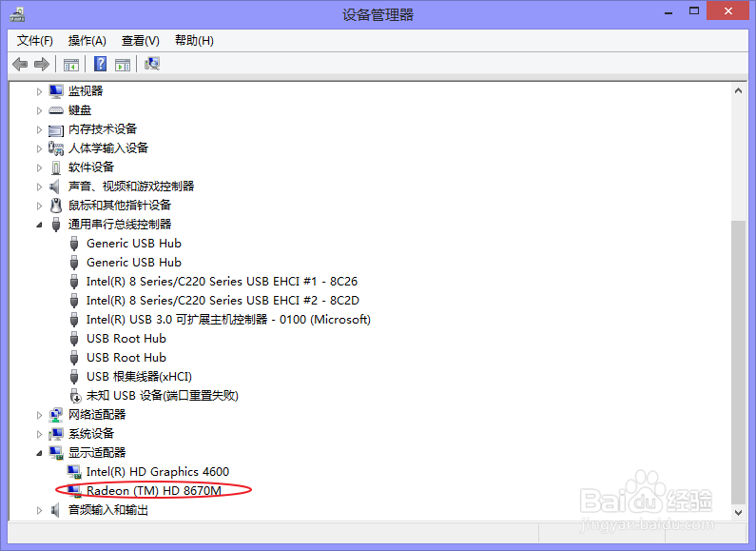The image size is (756, 551).
Task: Click the scrollbar up arrow
Action: pyautogui.click(x=738, y=90)
